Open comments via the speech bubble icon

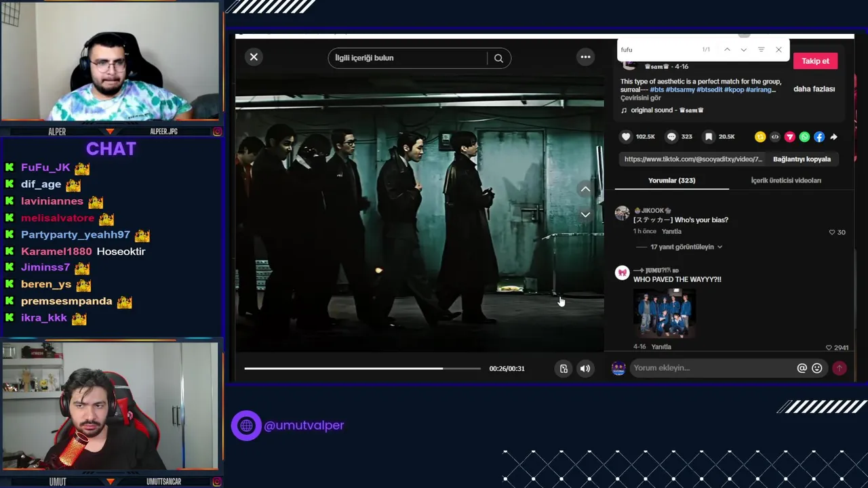[671, 137]
